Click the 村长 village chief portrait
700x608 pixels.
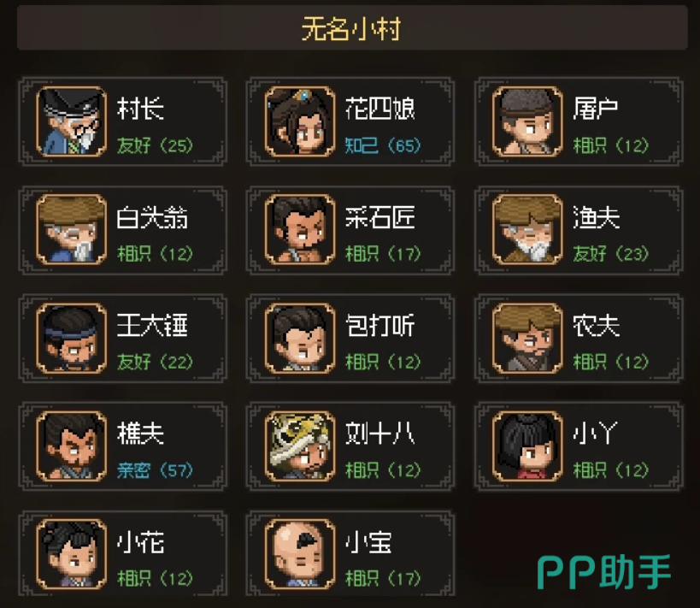click(72, 121)
